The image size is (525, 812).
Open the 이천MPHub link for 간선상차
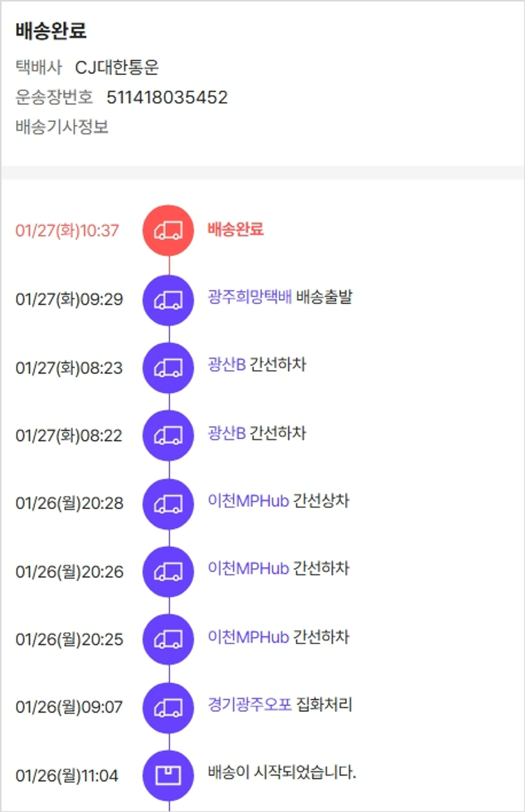tap(248, 501)
